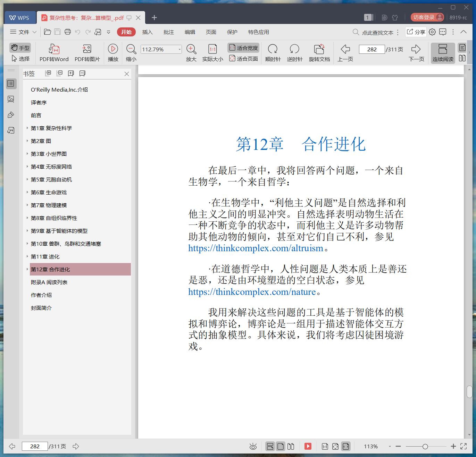Go to WPS home tab
This screenshot has width=476, height=457.
pyautogui.click(x=19, y=17)
